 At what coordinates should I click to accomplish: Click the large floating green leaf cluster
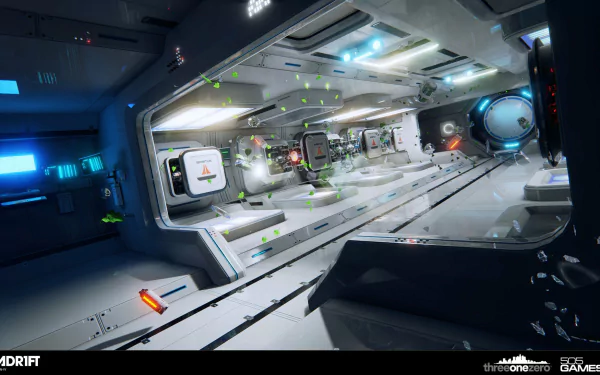click(x=112, y=218)
